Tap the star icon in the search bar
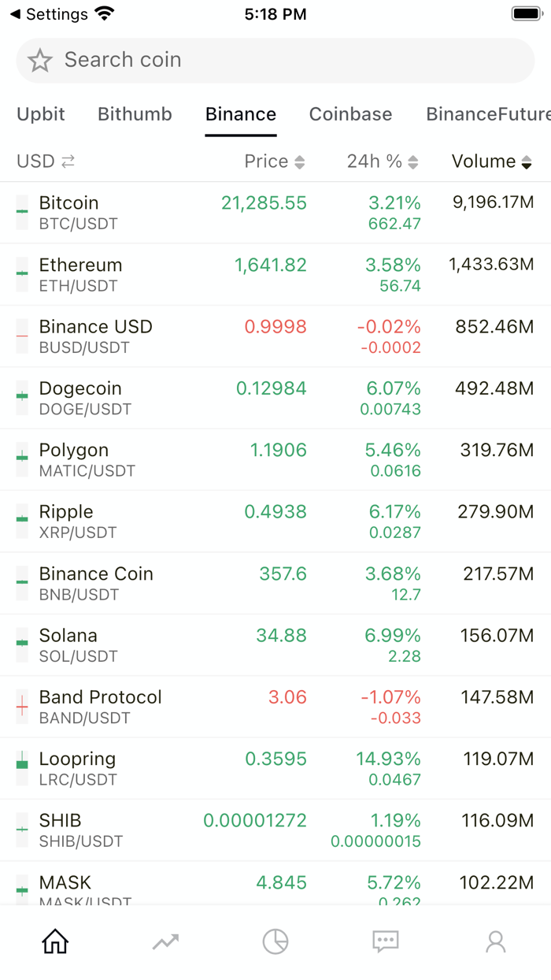551x980 pixels. pos(39,60)
